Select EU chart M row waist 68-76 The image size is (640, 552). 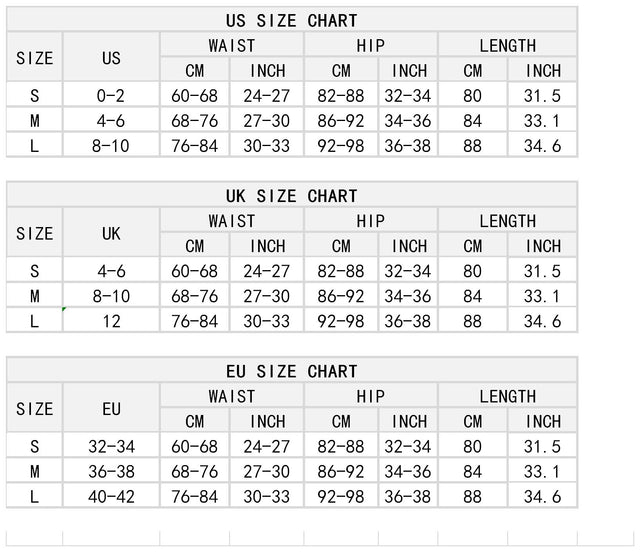pyautogui.click(x=195, y=471)
